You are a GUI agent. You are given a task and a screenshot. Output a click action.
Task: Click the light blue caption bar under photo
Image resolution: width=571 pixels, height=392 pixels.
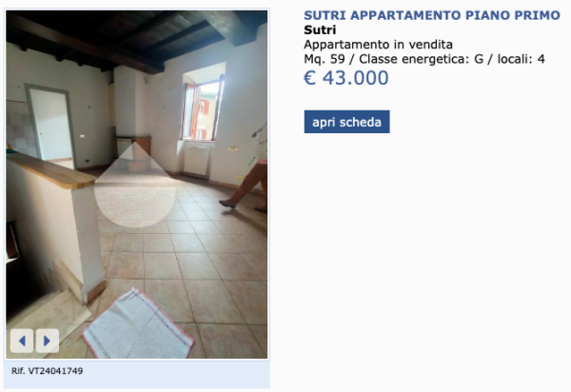point(137,374)
